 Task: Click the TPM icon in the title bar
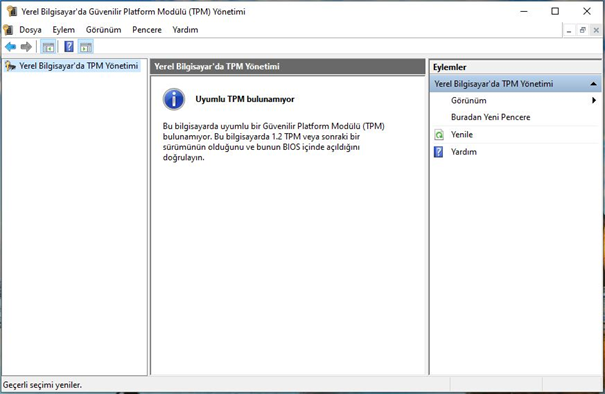pyautogui.click(x=12, y=11)
